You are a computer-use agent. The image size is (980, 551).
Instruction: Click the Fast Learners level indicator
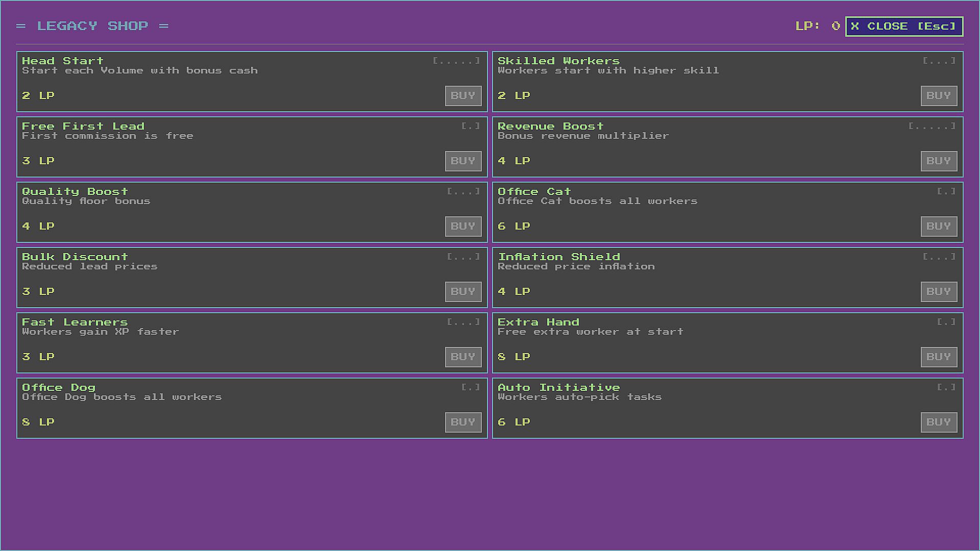click(x=463, y=322)
